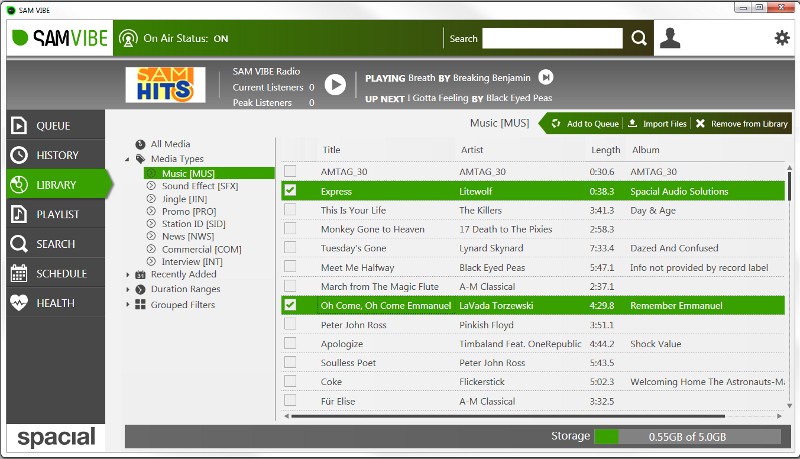Image resolution: width=800 pixels, height=459 pixels.
Task: Open the user account profile icon
Action: (670, 38)
